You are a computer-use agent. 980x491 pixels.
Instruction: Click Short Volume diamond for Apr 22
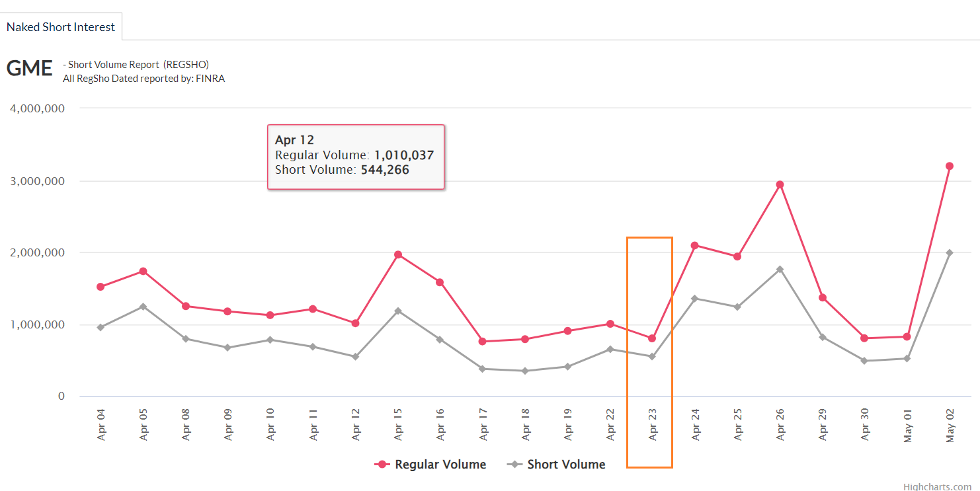point(610,349)
